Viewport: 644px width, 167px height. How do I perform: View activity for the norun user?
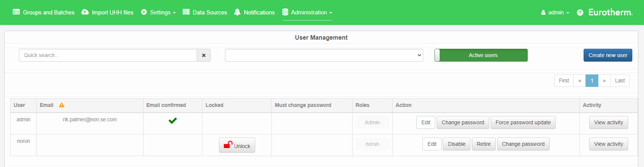609,144
